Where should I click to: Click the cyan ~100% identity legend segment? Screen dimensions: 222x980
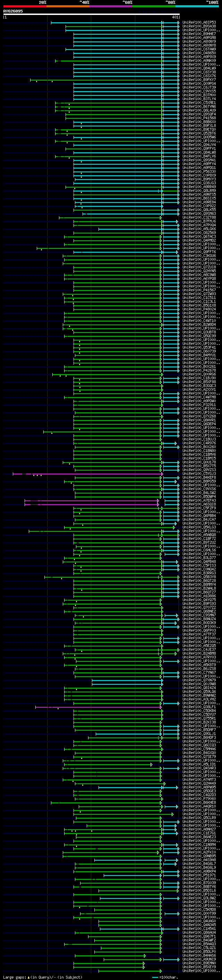click(x=197, y=6)
